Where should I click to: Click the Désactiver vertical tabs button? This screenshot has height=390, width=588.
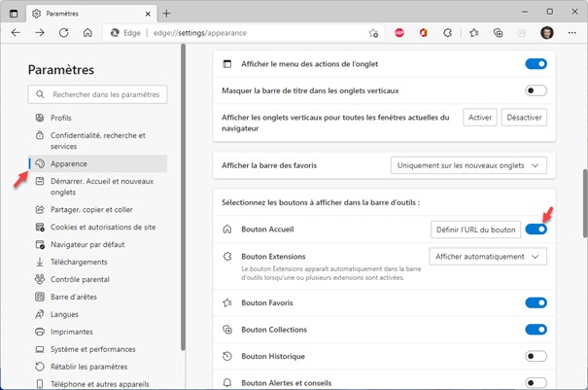click(525, 118)
